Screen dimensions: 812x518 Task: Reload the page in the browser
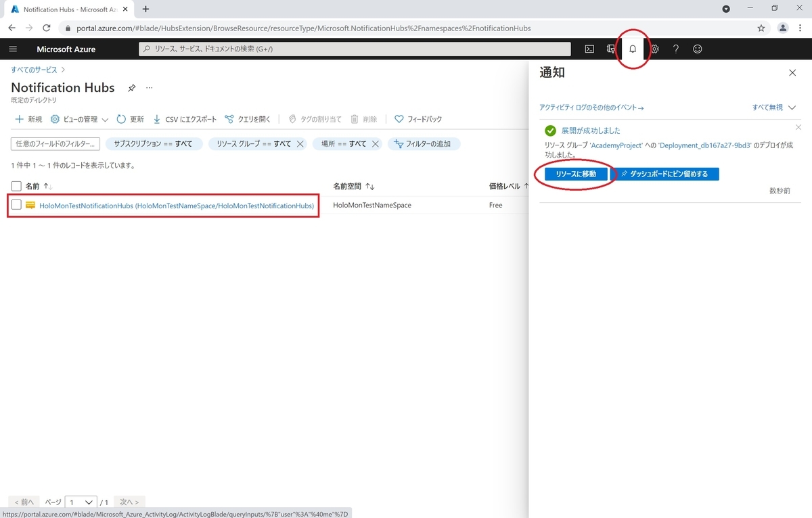coord(47,28)
